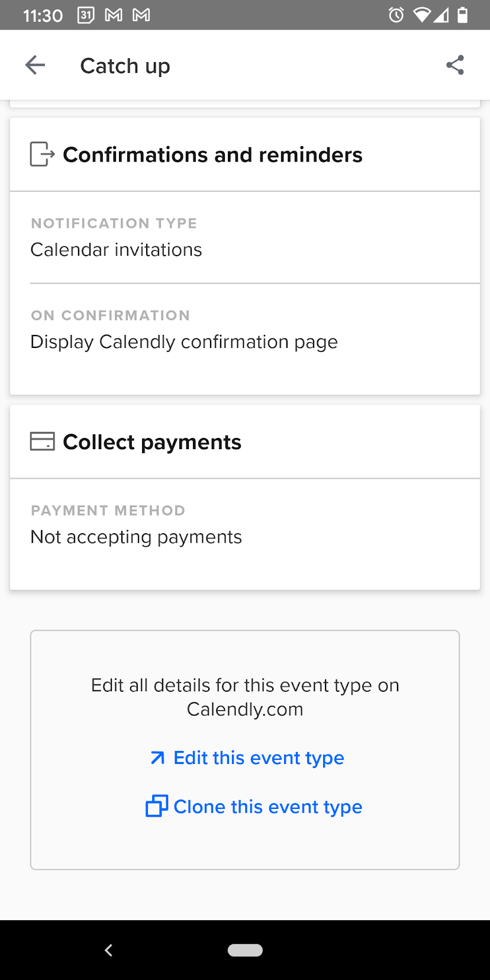The image size is (490, 980).
Task: Tap Not accepting payments method
Action: [136, 537]
